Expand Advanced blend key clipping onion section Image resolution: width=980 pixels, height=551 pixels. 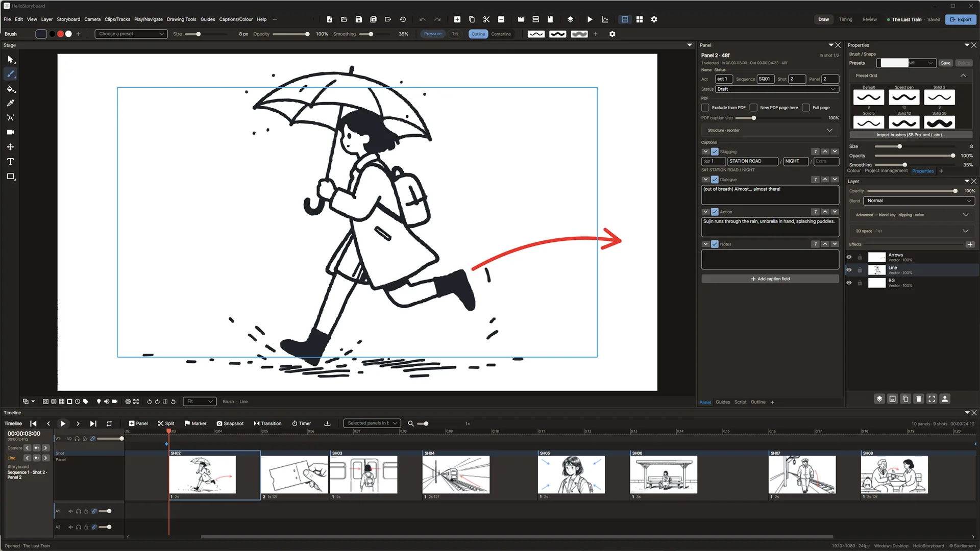coord(912,215)
